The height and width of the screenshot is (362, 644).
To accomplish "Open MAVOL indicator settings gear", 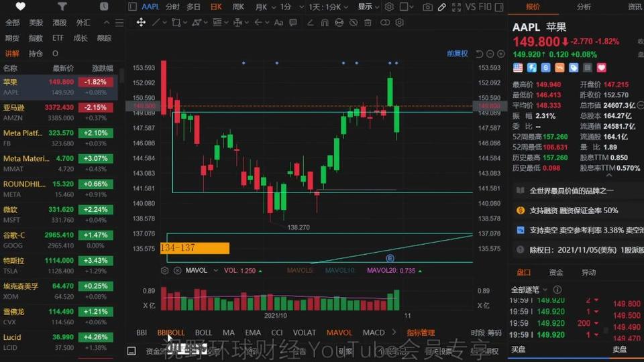I will (165, 270).
